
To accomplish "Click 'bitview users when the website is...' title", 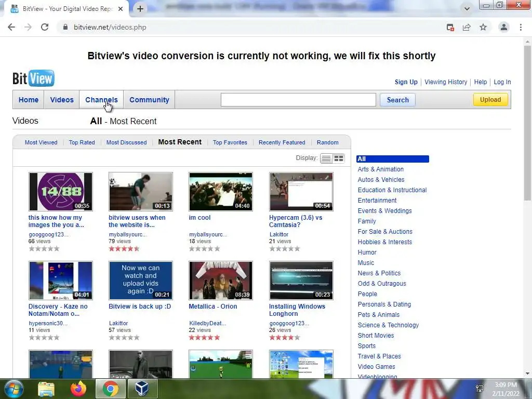I will pyautogui.click(x=137, y=221).
